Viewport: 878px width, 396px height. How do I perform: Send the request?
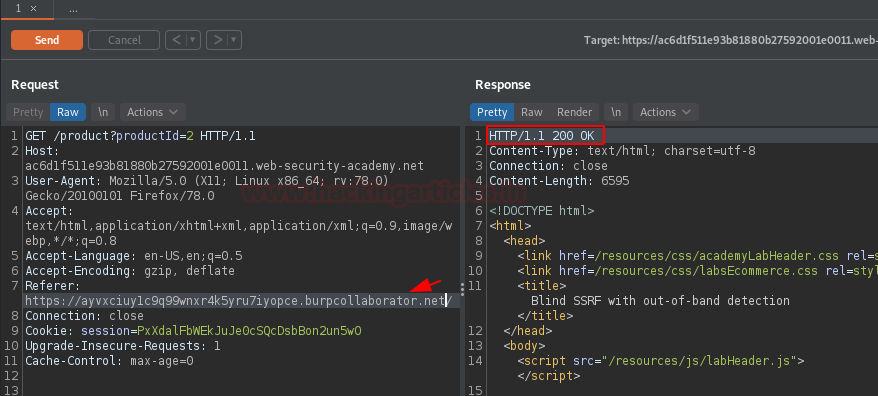pos(47,40)
